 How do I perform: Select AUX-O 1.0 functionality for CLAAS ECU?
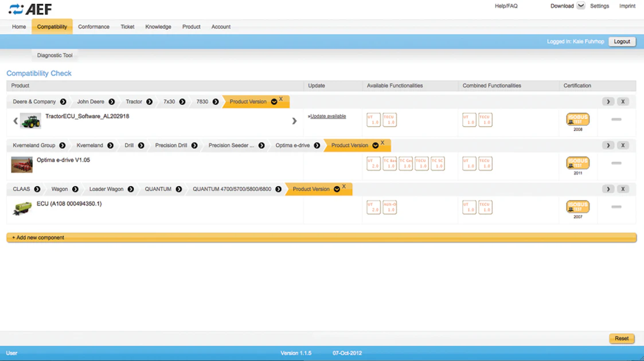389,207
